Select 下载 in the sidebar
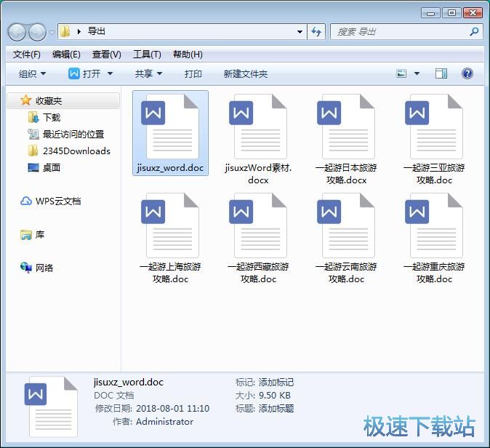490x448 pixels. tap(52, 118)
